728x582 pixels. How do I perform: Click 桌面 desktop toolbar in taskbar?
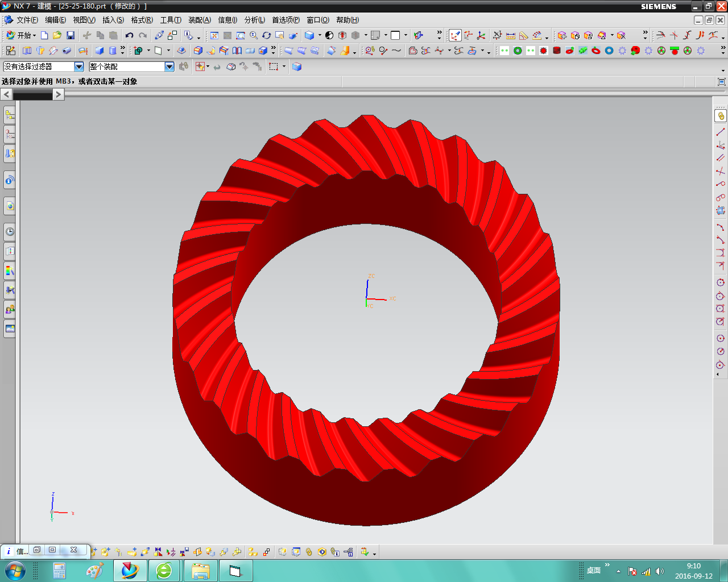[594, 570]
